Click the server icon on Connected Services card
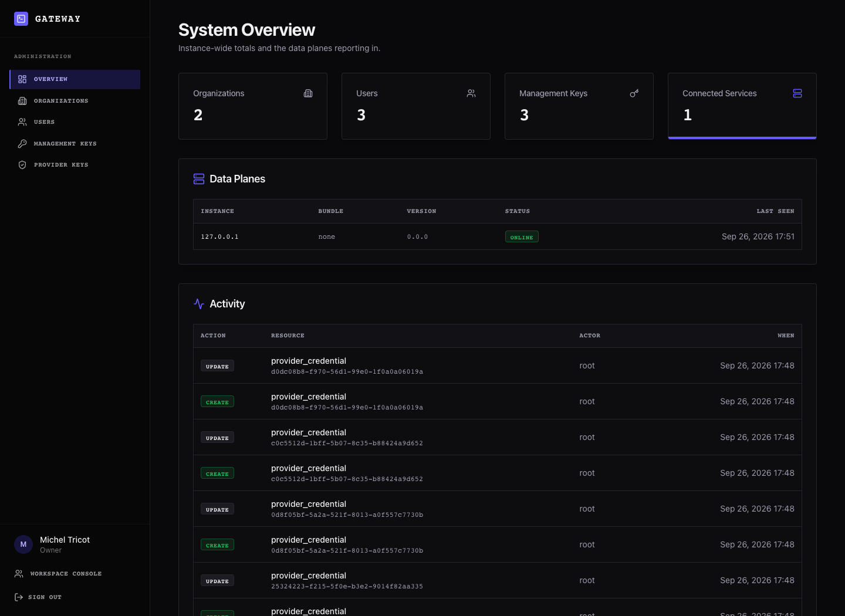Image resolution: width=845 pixels, height=616 pixels. tap(797, 93)
